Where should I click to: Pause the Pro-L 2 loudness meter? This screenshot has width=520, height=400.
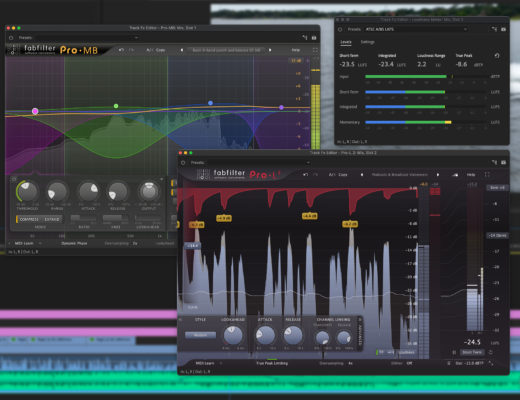[454, 352]
